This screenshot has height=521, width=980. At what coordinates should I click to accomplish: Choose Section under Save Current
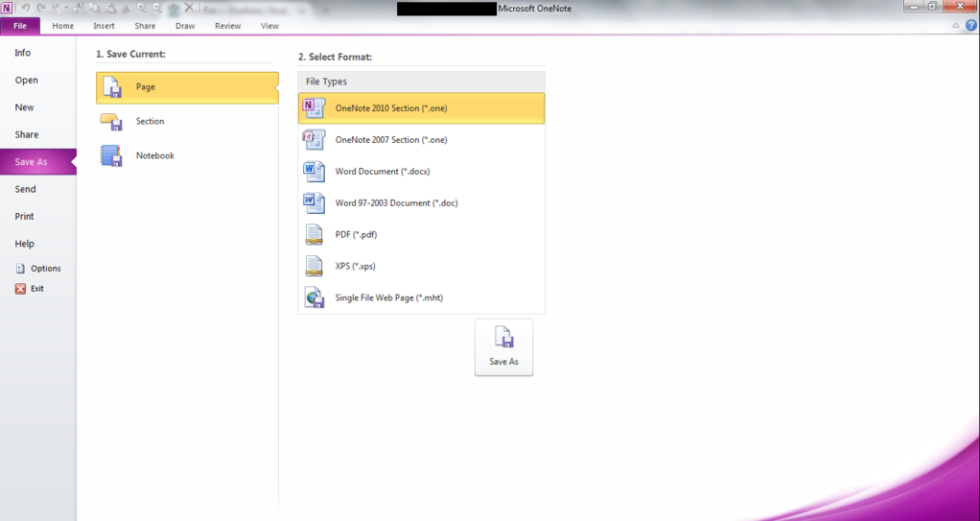[x=187, y=121]
